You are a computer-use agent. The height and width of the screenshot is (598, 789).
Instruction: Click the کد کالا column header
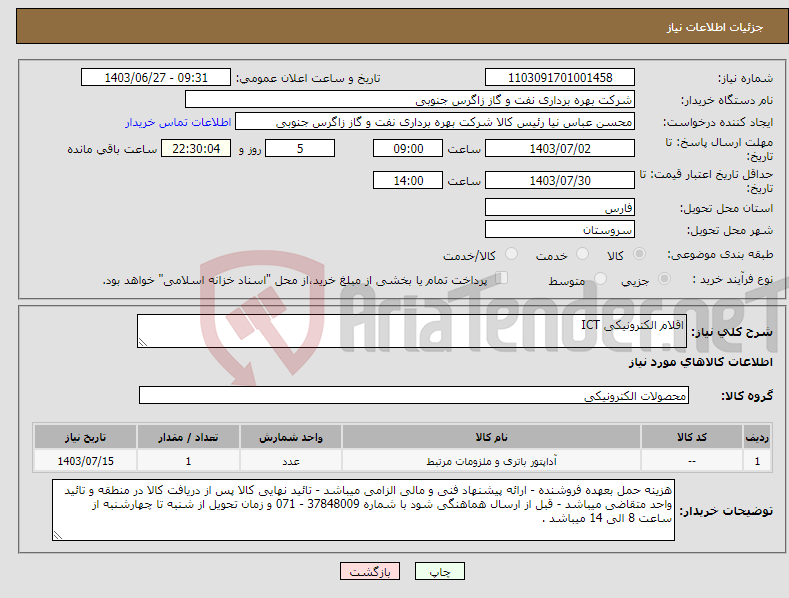click(692, 437)
